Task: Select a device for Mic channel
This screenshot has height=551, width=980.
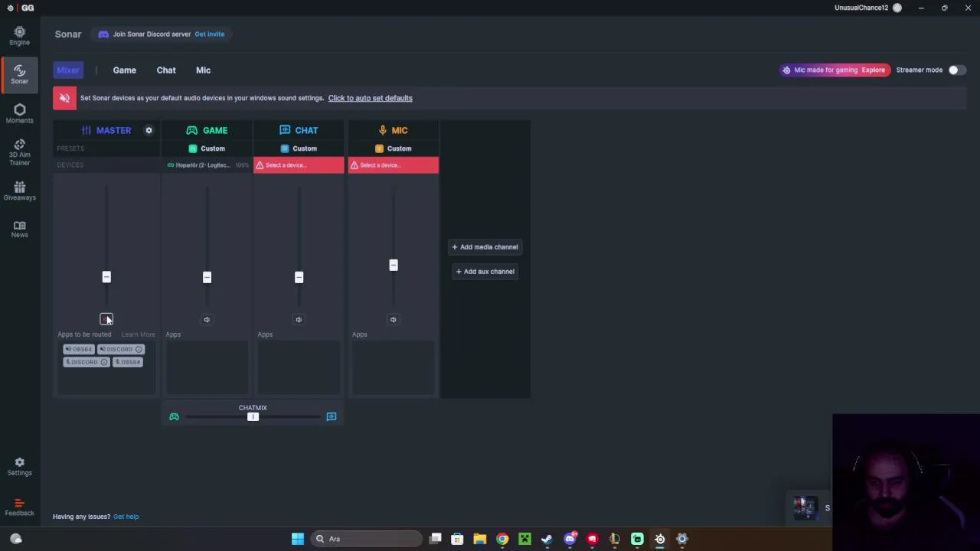Action: 394,165
